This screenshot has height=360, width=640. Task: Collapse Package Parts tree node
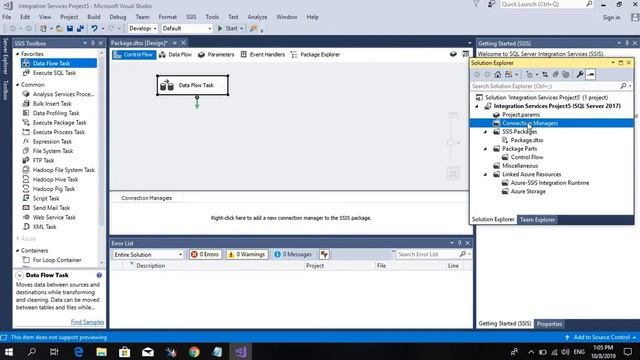pos(485,149)
